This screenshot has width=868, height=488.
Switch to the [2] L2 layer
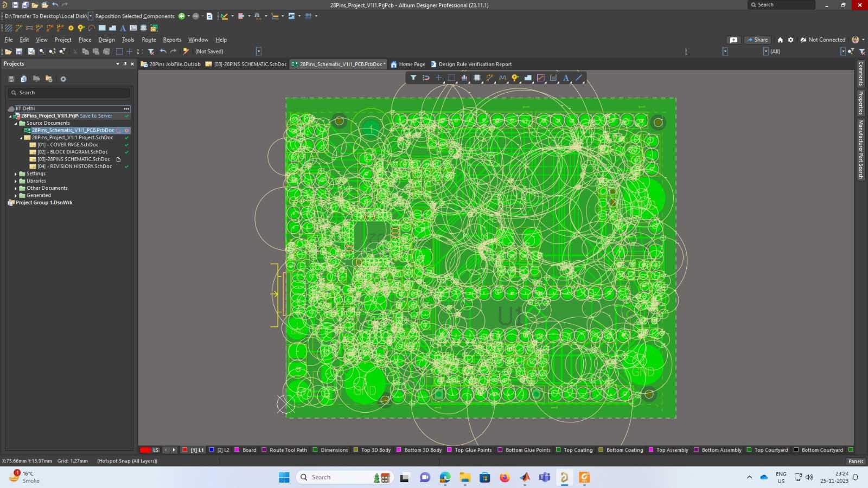[x=223, y=450]
